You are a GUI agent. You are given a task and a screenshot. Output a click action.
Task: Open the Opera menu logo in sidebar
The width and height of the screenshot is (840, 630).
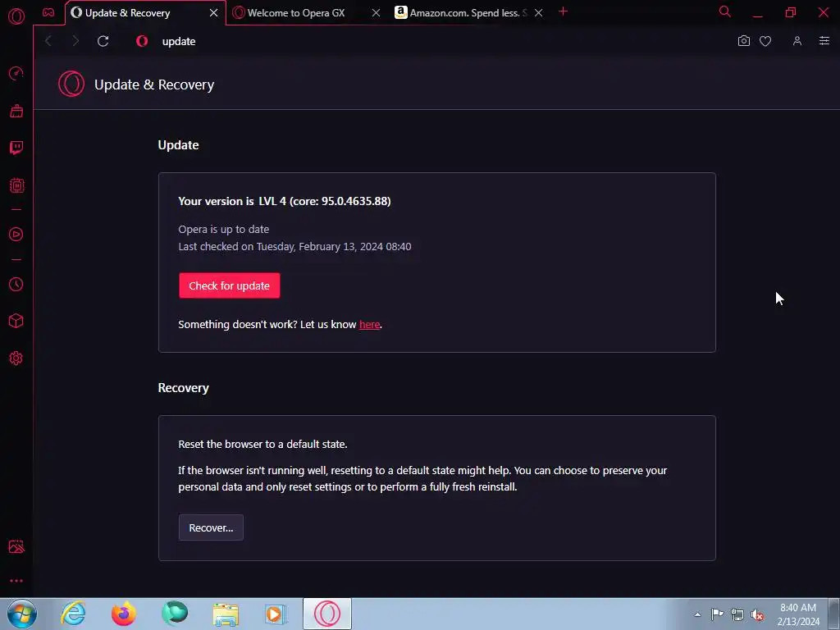click(x=16, y=16)
